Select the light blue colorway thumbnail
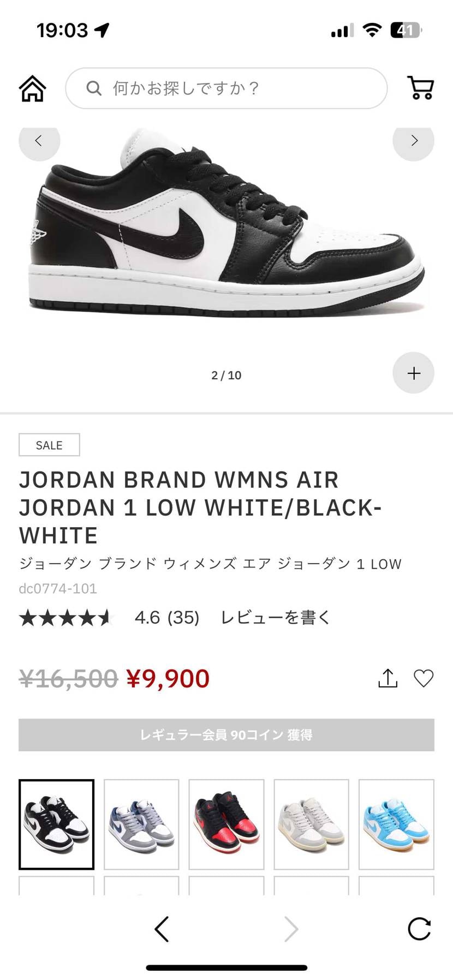Viewport: 453px width, 980px height. click(396, 824)
